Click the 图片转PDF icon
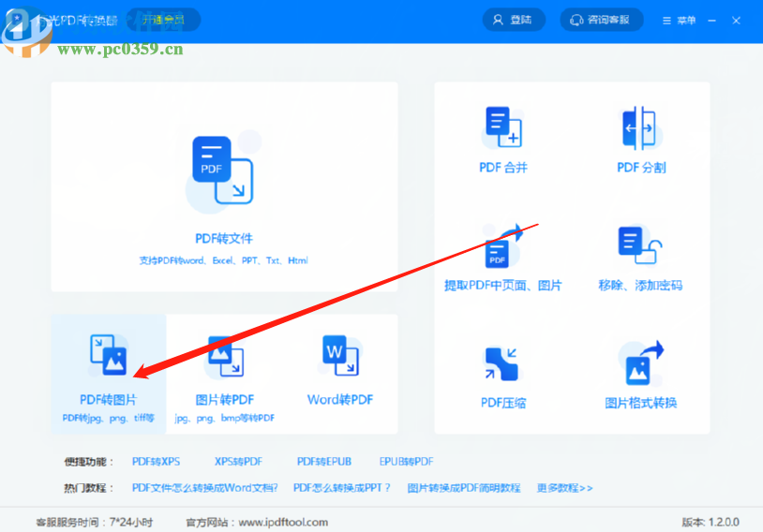 tap(225, 356)
